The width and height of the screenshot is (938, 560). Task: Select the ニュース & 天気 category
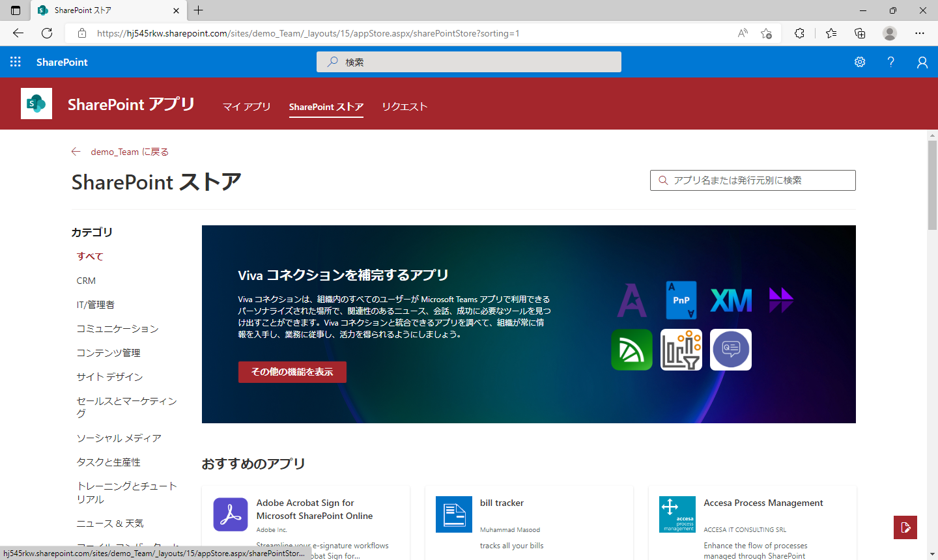click(x=110, y=524)
